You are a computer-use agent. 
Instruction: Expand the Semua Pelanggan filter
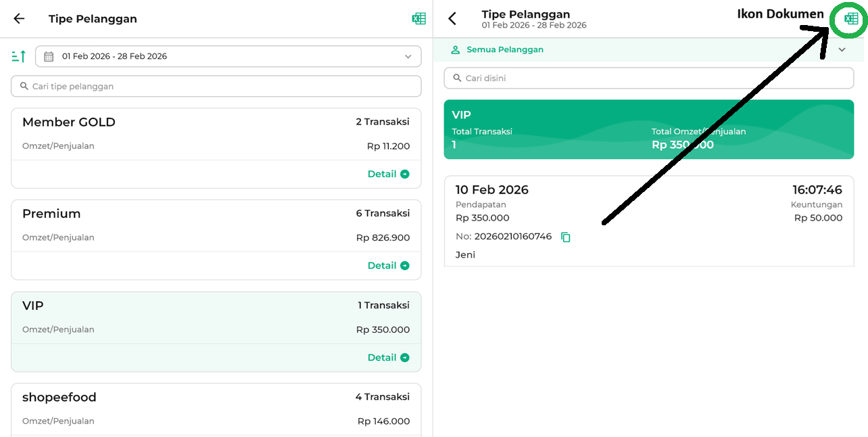pos(505,50)
